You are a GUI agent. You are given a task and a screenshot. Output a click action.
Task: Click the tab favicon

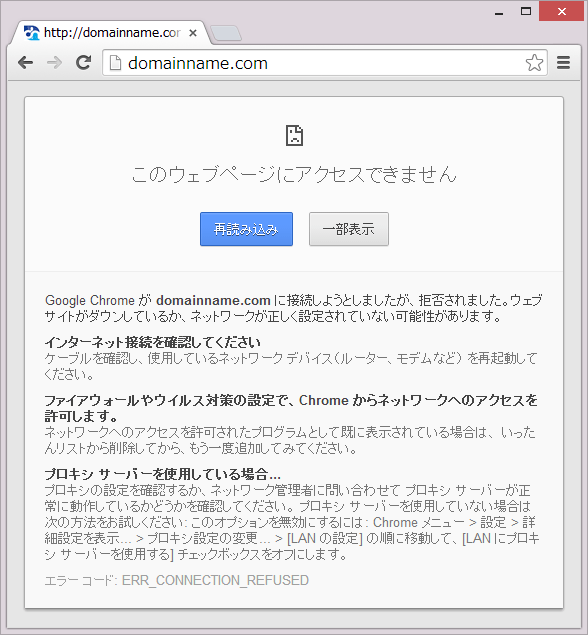tap(32, 33)
